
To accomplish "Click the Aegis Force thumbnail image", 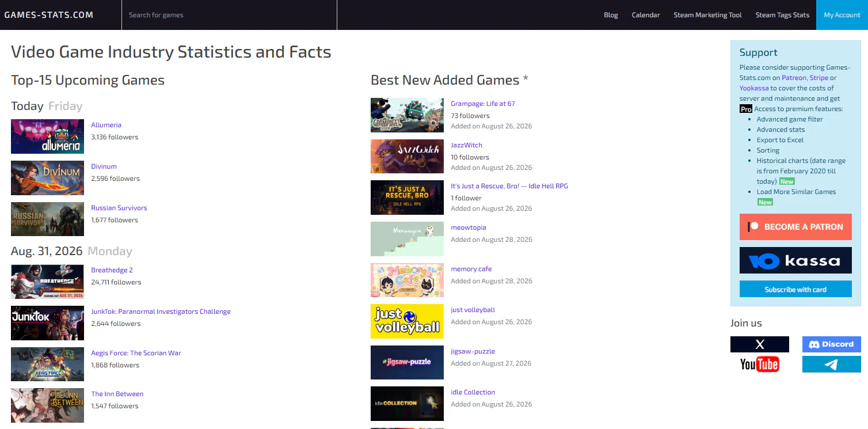I will tap(47, 364).
